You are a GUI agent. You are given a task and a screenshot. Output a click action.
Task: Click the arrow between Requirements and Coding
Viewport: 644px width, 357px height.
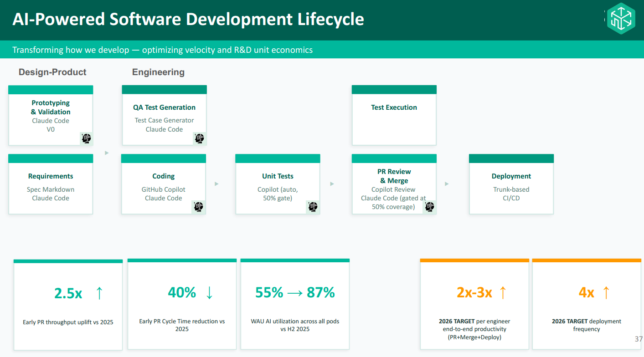pyautogui.click(x=107, y=153)
